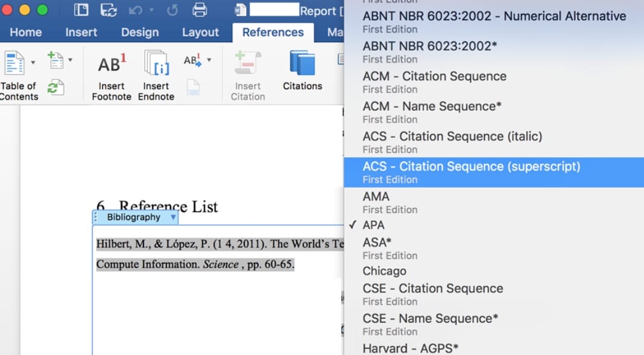Select ACM - Name Sequence* style
This screenshot has width=644, height=355.
pos(494,112)
